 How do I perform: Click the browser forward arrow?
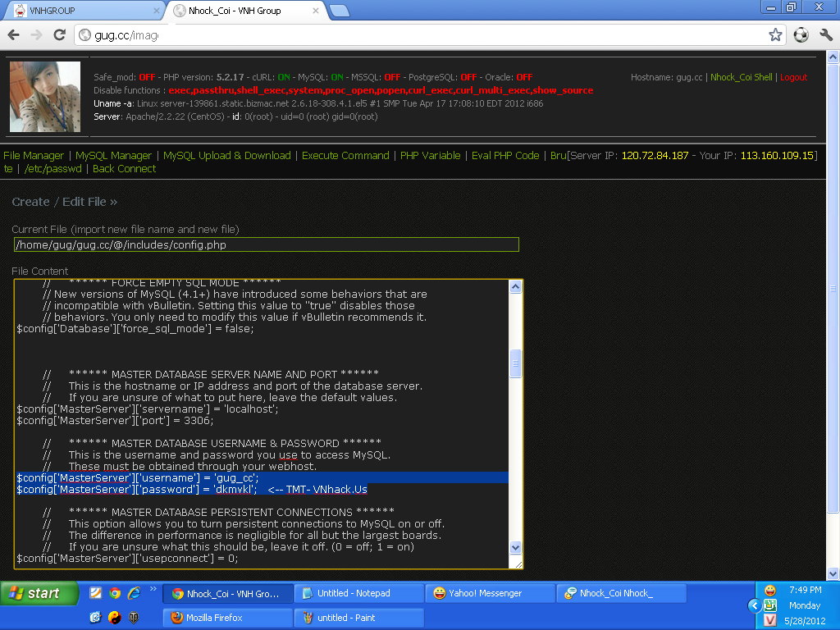[36, 35]
